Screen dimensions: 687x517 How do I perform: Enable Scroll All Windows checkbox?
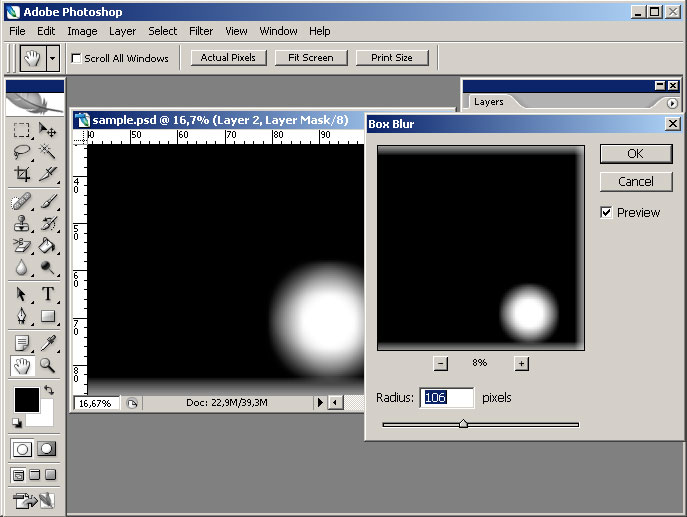click(76, 58)
